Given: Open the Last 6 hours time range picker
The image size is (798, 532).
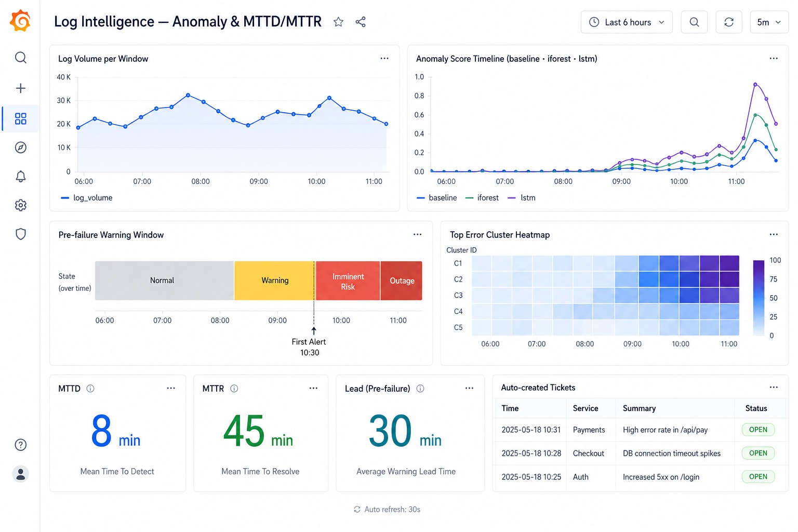Looking at the screenshot, I should [x=627, y=22].
